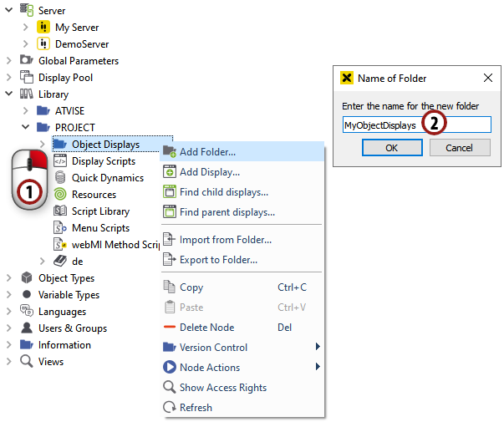Click the Users & Groups person icon
The width and height of the screenshot is (504, 422).
click(27, 328)
